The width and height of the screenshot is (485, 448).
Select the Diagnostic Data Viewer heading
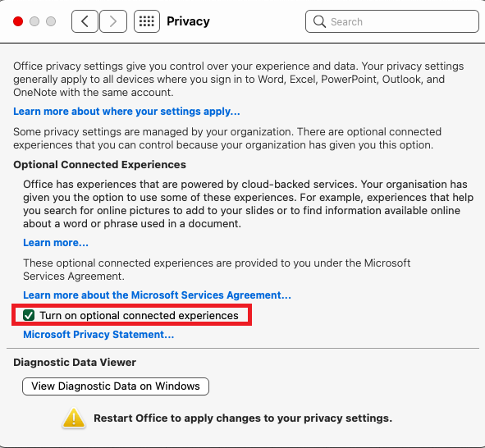(x=75, y=362)
